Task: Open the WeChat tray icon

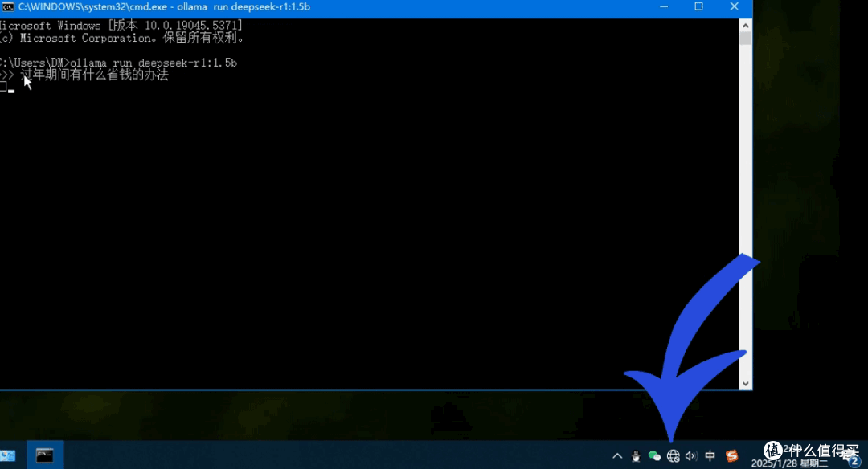Action: (x=654, y=455)
